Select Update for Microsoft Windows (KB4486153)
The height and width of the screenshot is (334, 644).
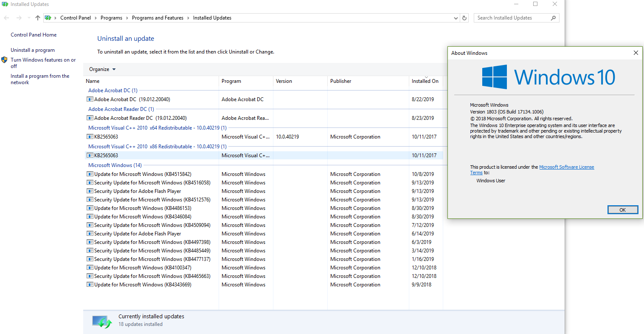pos(143,208)
